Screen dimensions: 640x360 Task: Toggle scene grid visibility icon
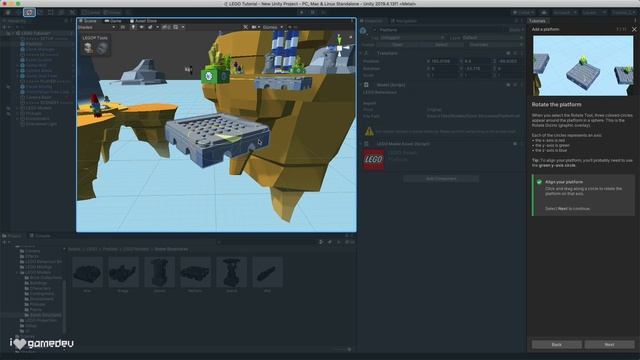click(x=176, y=27)
